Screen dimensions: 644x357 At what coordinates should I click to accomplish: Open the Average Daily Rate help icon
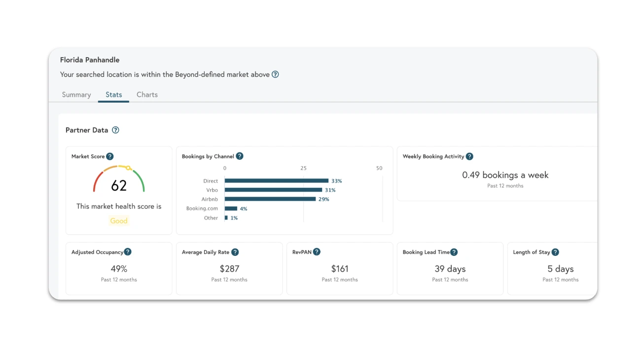[235, 252]
